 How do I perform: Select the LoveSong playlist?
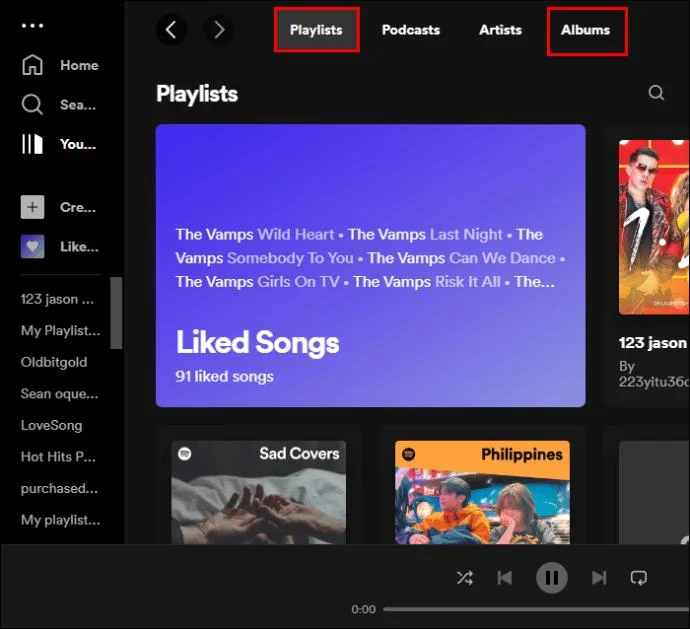[51, 425]
